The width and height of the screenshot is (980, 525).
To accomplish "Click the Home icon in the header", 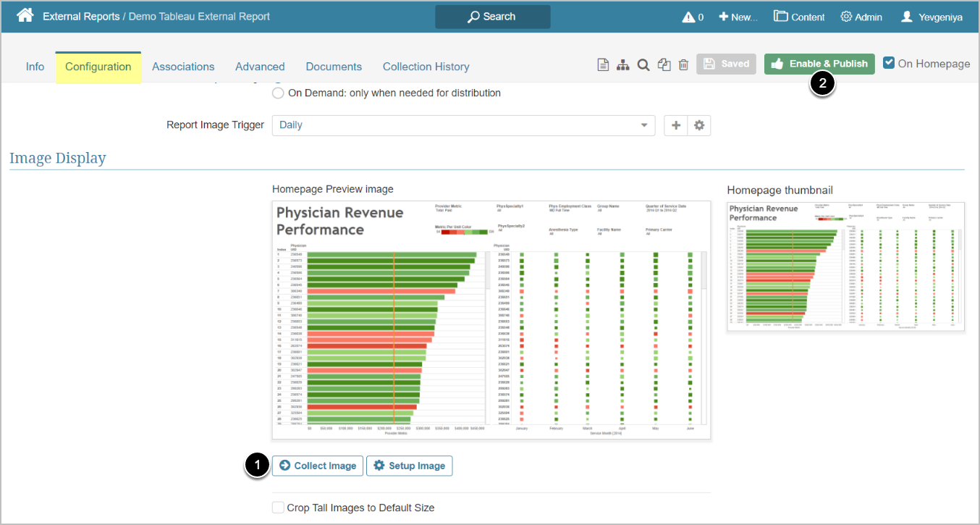I will click(25, 16).
